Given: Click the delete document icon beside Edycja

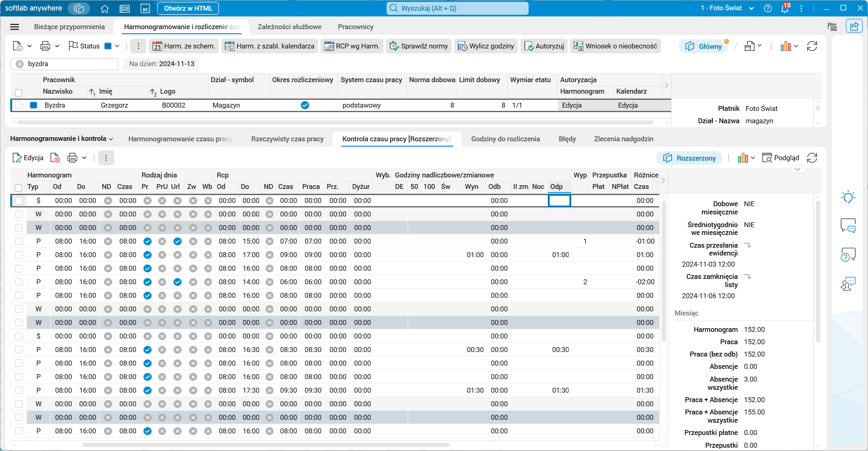Looking at the screenshot, I should point(55,158).
